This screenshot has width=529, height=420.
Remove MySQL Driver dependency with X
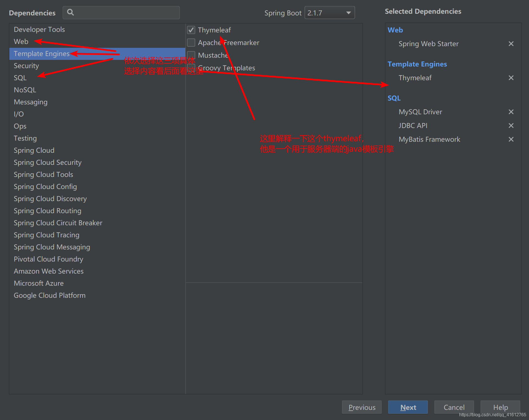coord(511,112)
